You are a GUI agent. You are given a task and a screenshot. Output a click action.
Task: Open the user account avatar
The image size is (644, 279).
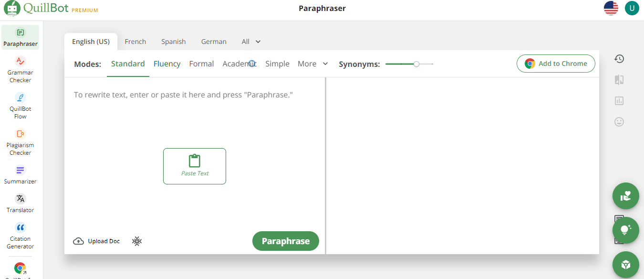coord(632,8)
